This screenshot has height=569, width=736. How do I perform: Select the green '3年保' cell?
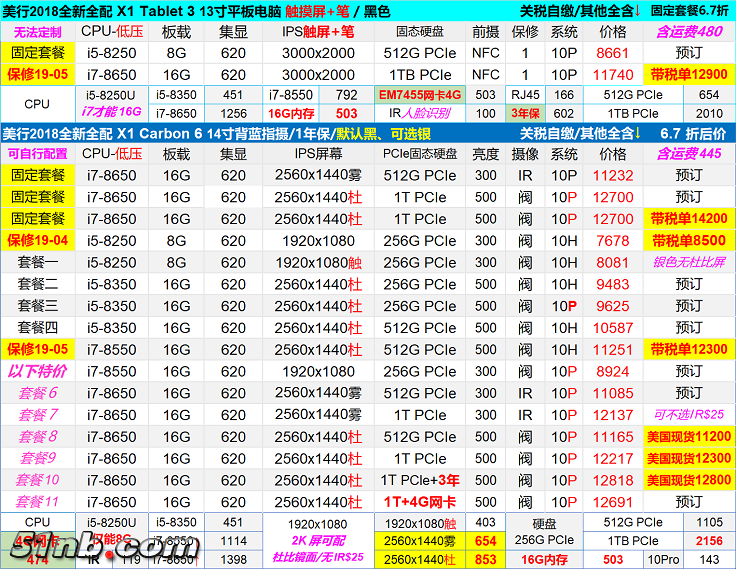525,113
